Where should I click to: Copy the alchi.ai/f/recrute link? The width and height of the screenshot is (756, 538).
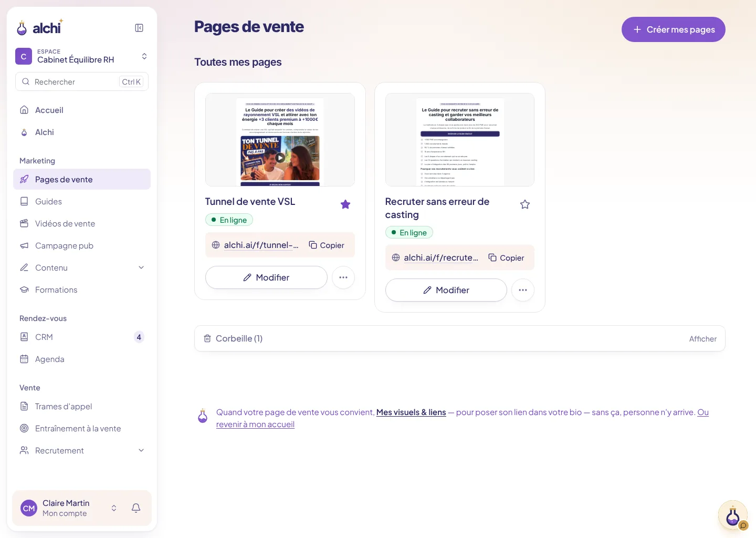tap(507, 258)
